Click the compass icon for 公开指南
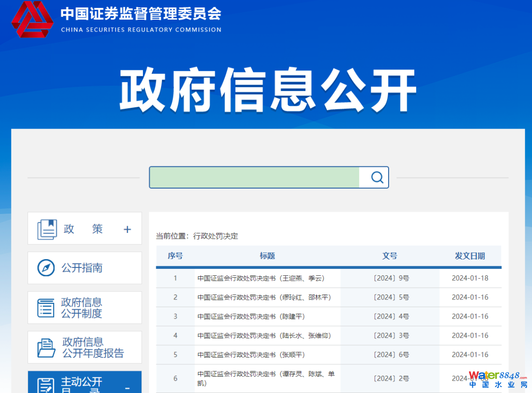The height and width of the screenshot is (393, 532). tap(46, 268)
